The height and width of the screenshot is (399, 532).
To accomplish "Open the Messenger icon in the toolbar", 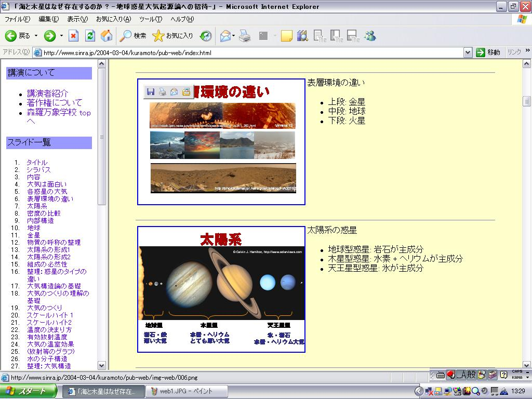I will (370, 36).
